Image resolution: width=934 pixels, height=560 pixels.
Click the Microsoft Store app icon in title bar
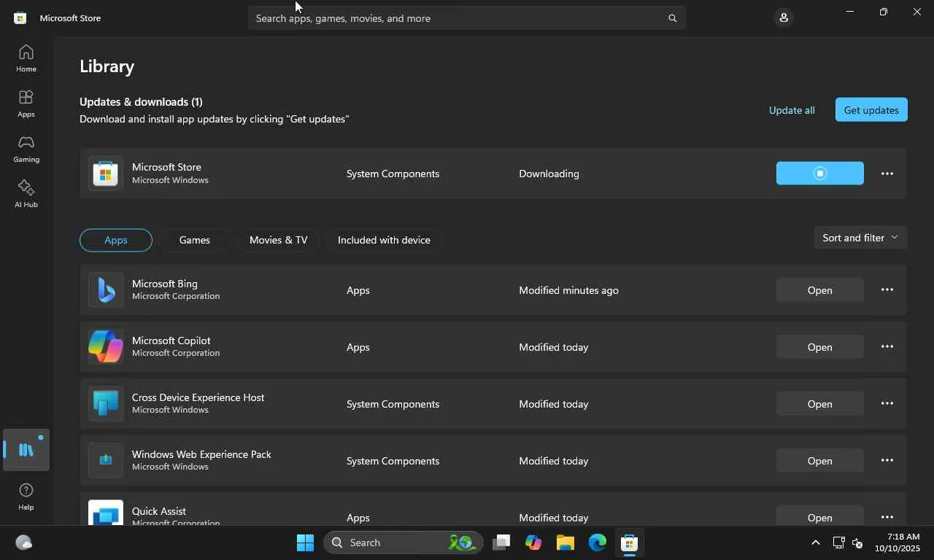(x=20, y=17)
